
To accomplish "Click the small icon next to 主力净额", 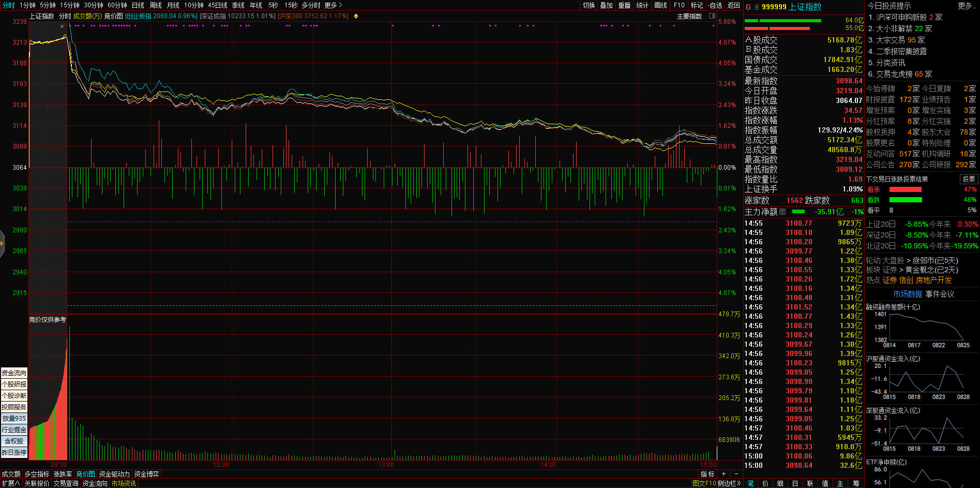I will coord(782,212).
